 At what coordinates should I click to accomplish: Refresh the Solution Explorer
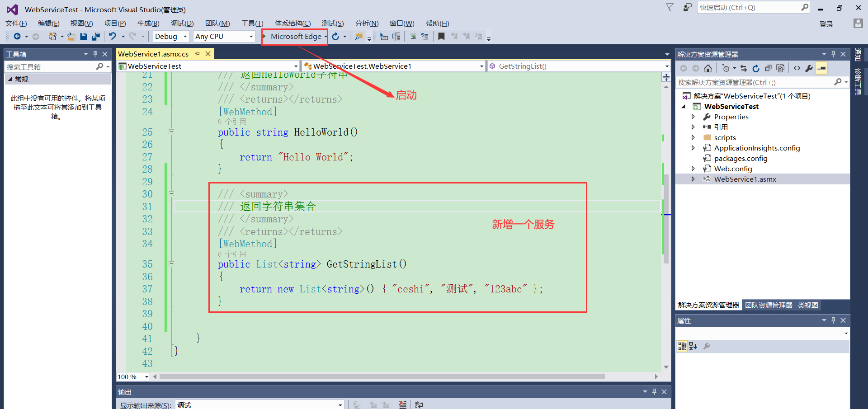click(x=756, y=68)
